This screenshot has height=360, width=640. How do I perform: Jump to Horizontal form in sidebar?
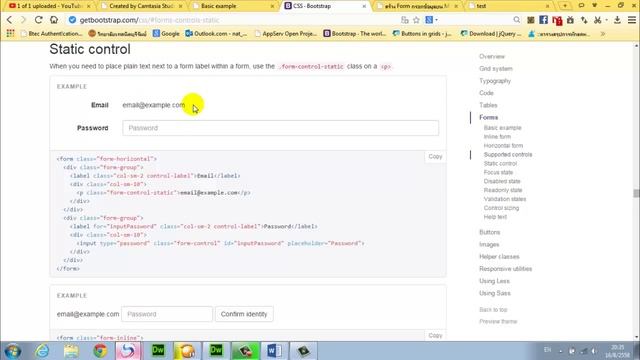pos(503,146)
